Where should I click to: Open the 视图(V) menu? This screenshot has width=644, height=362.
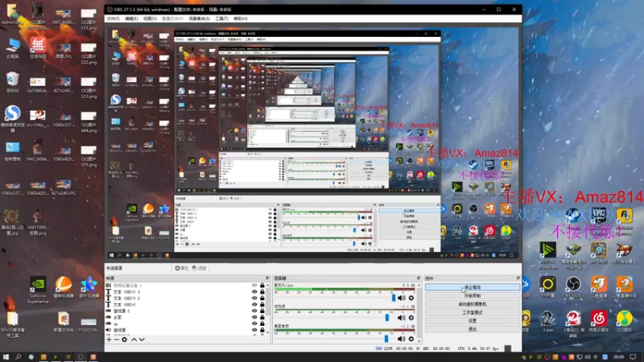pyautogui.click(x=150, y=19)
